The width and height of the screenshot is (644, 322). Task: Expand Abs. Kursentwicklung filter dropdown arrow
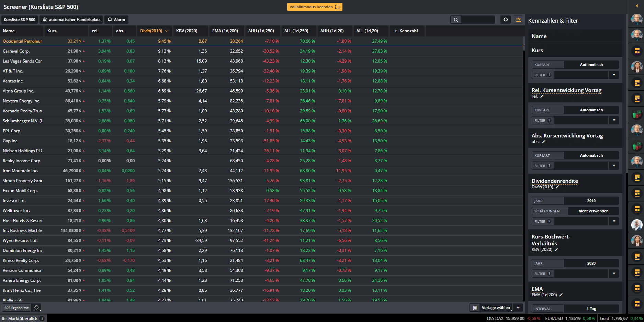614,166
